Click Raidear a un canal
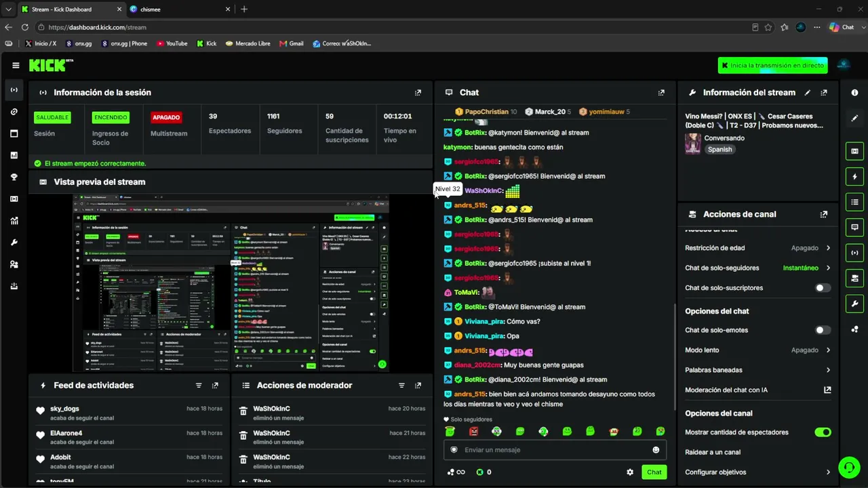 point(713,452)
